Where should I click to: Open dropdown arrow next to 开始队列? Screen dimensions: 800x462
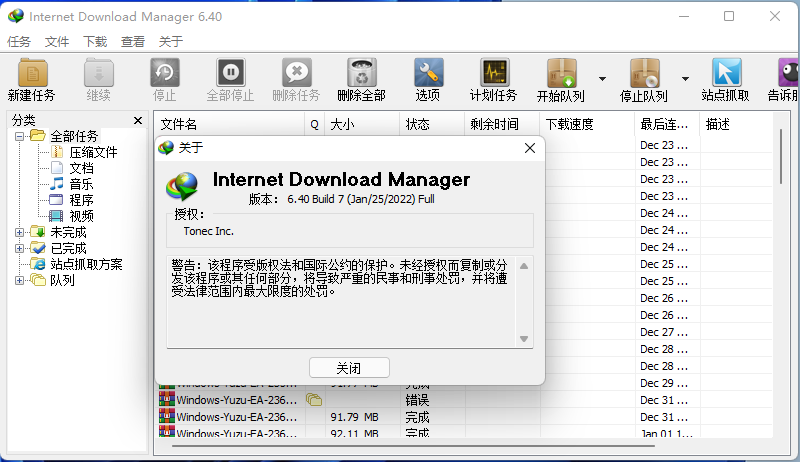click(603, 79)
